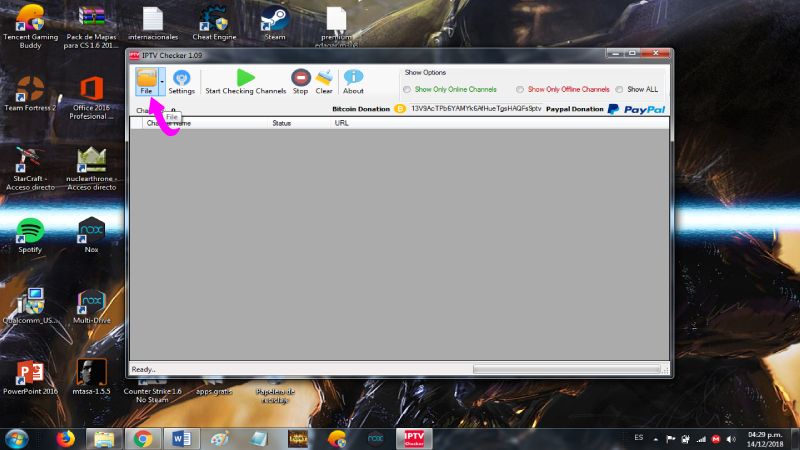
Task: Select the Show ALL radio button
Action: [619, 89]
